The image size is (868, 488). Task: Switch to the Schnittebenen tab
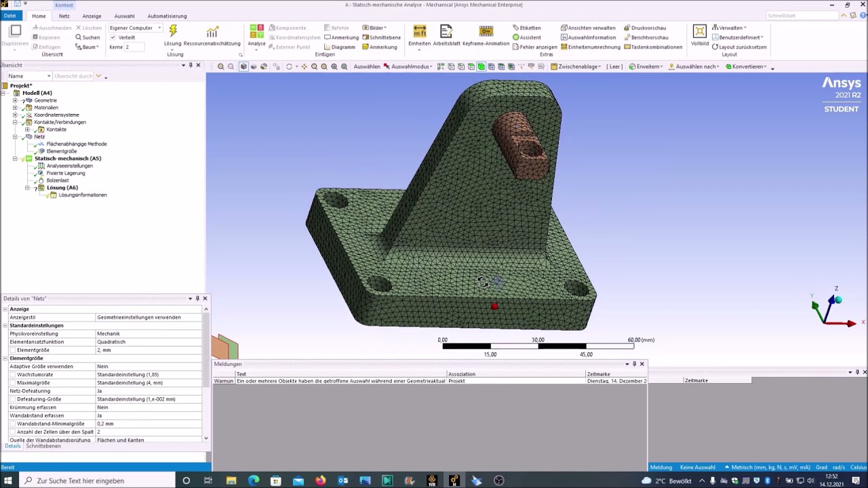click(43, 446)
